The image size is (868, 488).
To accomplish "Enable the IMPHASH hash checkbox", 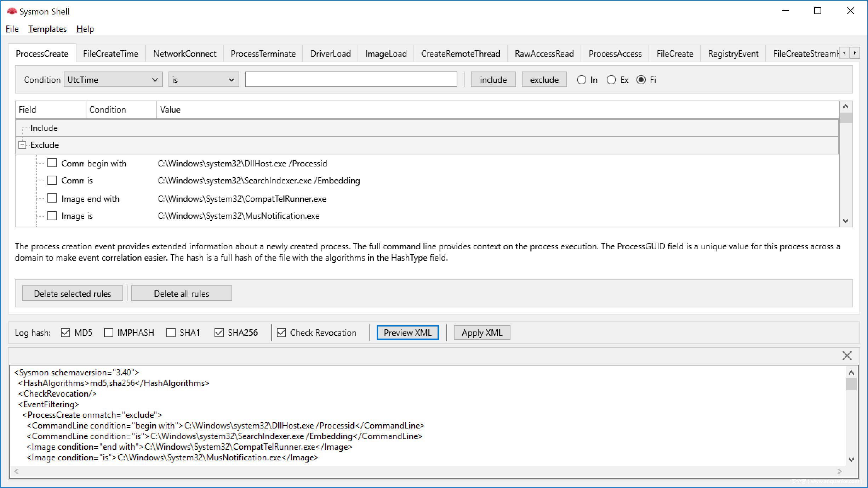I will pyautogui.click(x=109, y=333).
